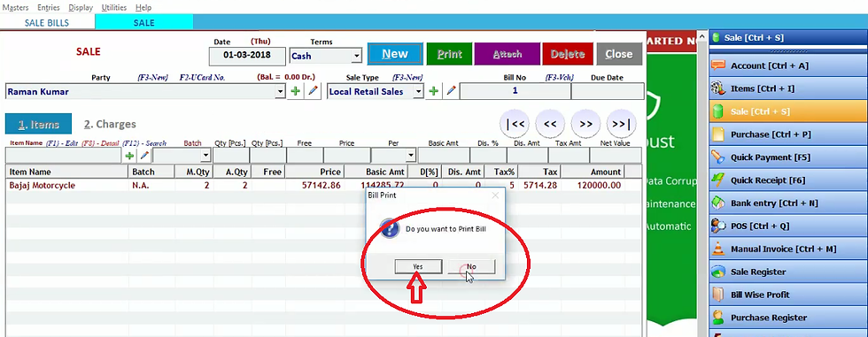Edit party with pencil icon
This screenshot has width=868, height=337.
(x=314, y=91)
